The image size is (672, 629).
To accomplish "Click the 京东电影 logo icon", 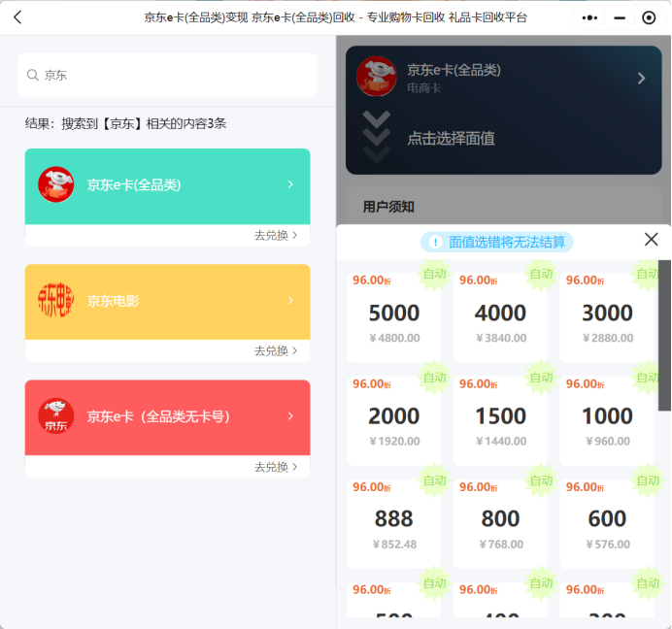I will (x=56, y=301).
